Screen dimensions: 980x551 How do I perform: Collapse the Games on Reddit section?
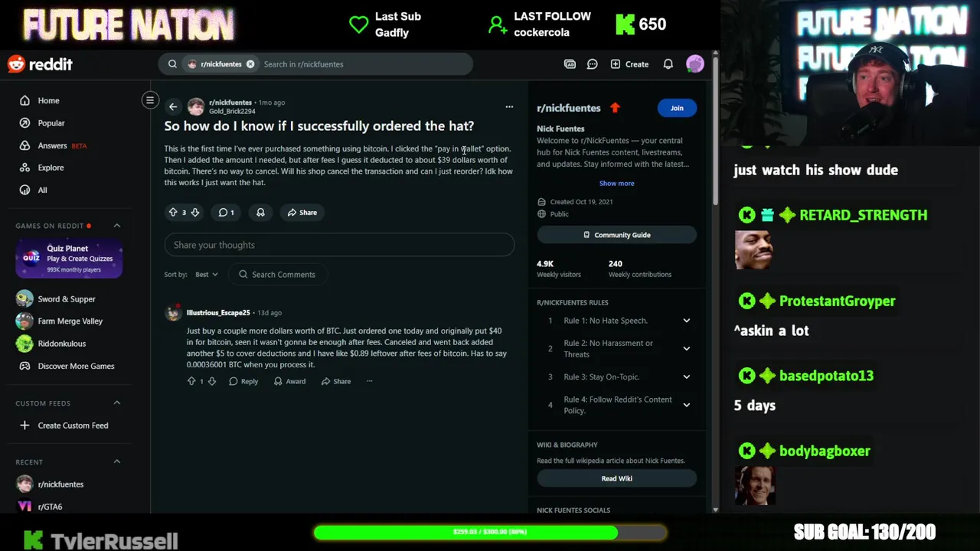tap(117, 226)
